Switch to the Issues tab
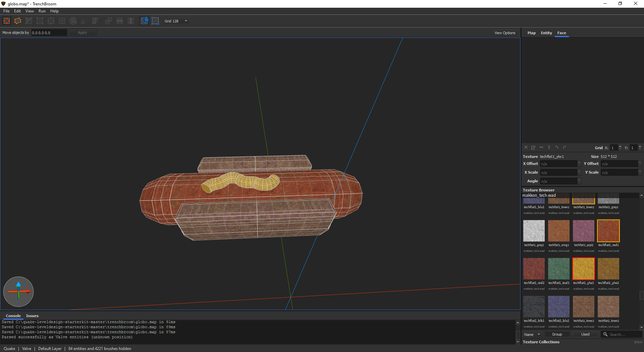 click(x=32, y=316)
